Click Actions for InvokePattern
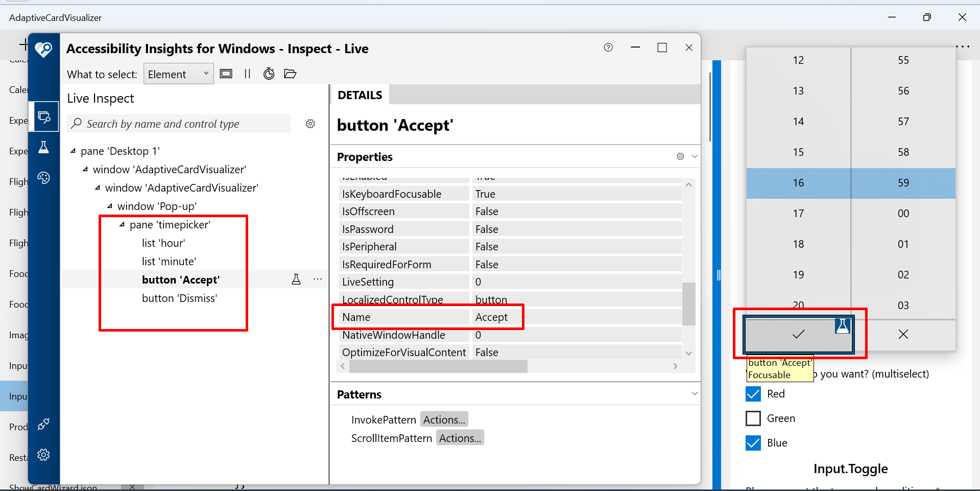Image resolution: width=980 pixels, height=491 pixels. click(443, 419)
